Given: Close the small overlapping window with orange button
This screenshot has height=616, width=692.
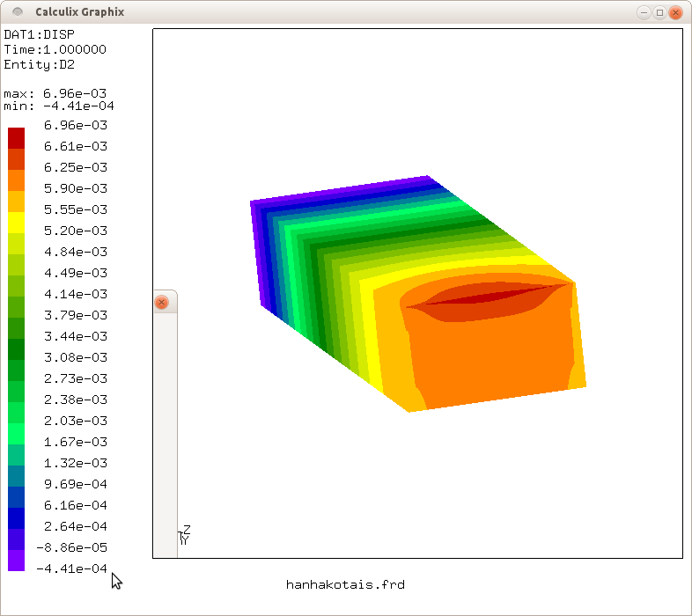Looking at the screenshot, I should (x=161, y=302).
